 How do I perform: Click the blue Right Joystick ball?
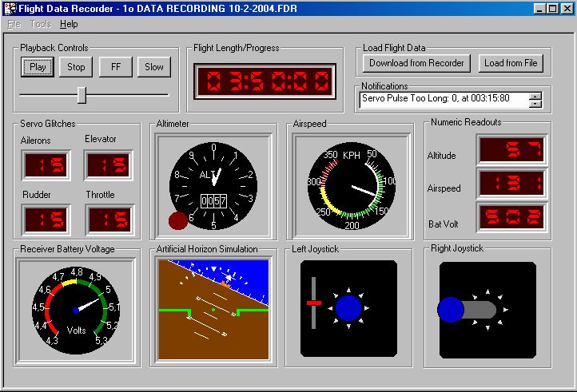click(451, 309)
